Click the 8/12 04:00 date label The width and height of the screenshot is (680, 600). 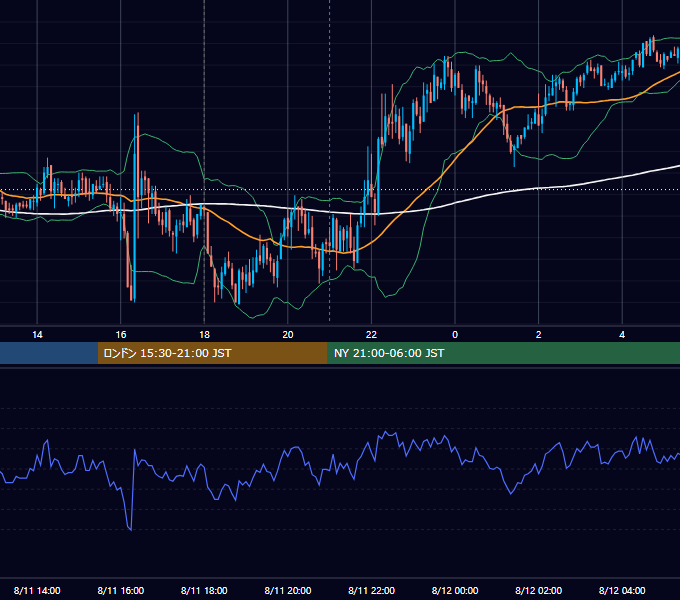tap(622, 590)
